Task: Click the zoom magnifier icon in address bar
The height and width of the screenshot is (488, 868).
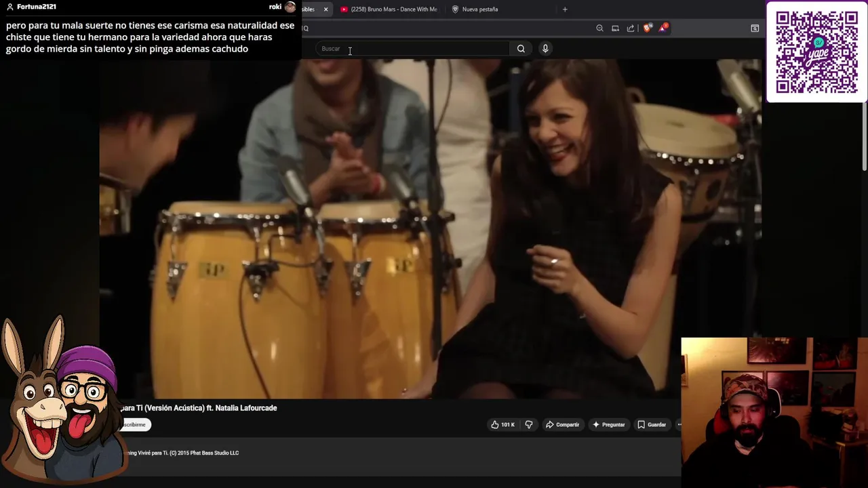Action: [x=599, y=28]
